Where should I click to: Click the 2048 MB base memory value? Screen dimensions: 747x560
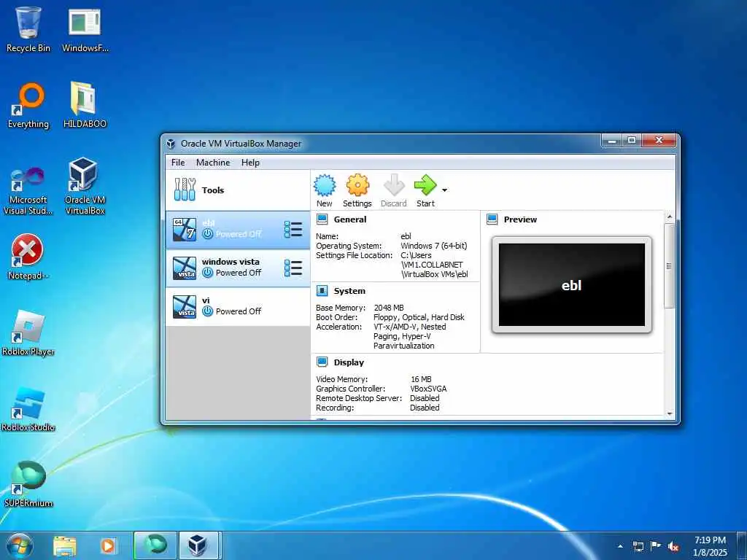click(x=389, y=308)
